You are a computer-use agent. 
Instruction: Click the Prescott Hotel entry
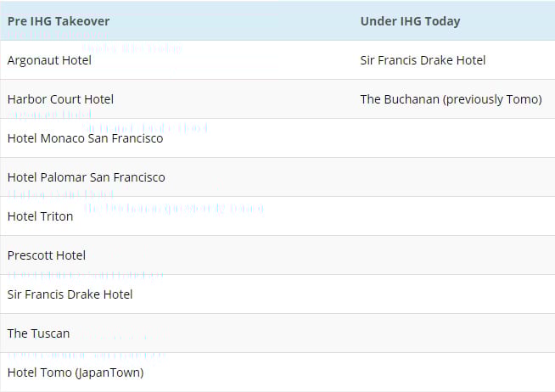tap(47, 255)
